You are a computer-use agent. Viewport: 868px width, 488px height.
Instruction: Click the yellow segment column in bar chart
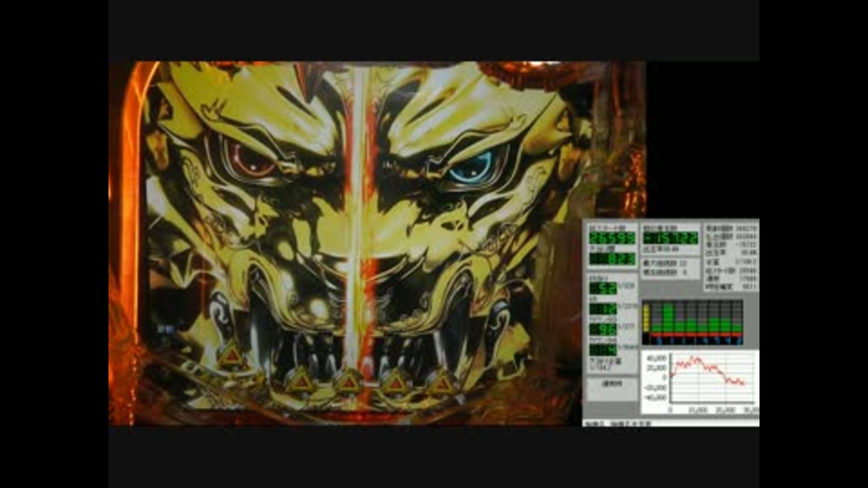click(646, 318)
